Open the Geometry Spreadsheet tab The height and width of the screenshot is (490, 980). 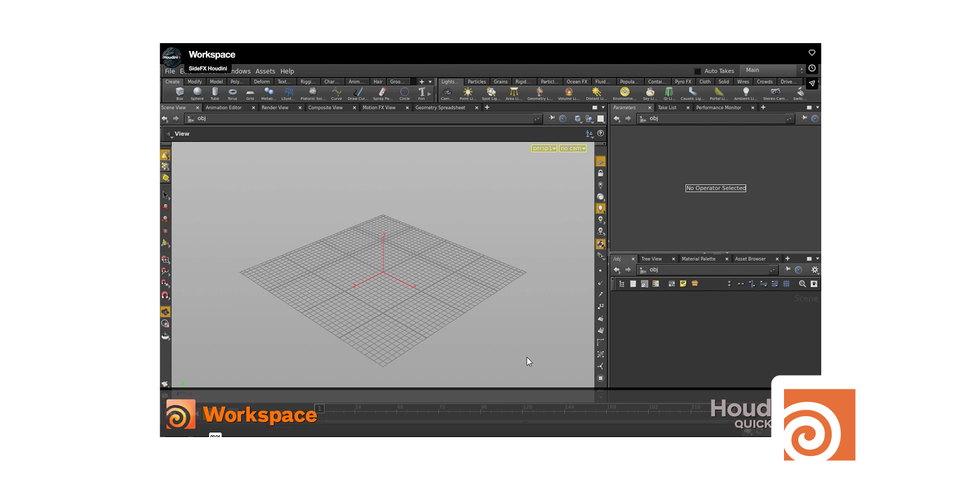pos(440,107)
